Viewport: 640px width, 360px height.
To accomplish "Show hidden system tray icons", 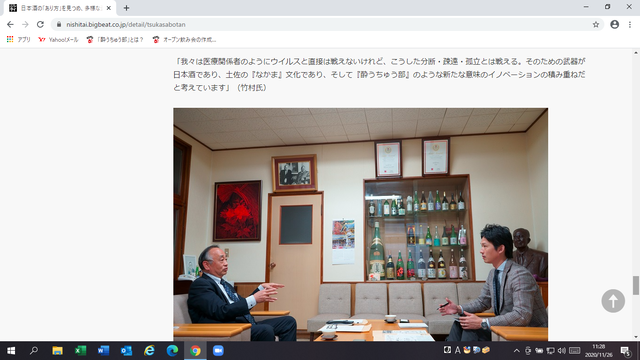I will coord(517,351).
